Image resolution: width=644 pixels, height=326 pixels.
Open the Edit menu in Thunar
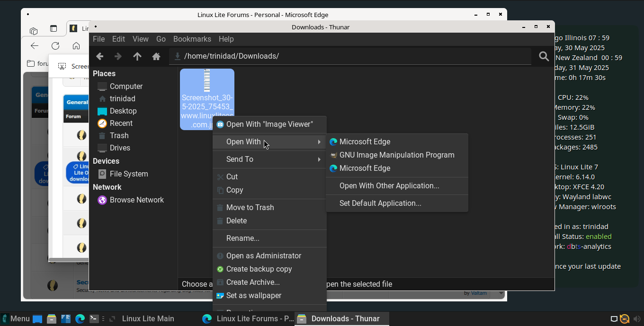[x=118, y=39]
